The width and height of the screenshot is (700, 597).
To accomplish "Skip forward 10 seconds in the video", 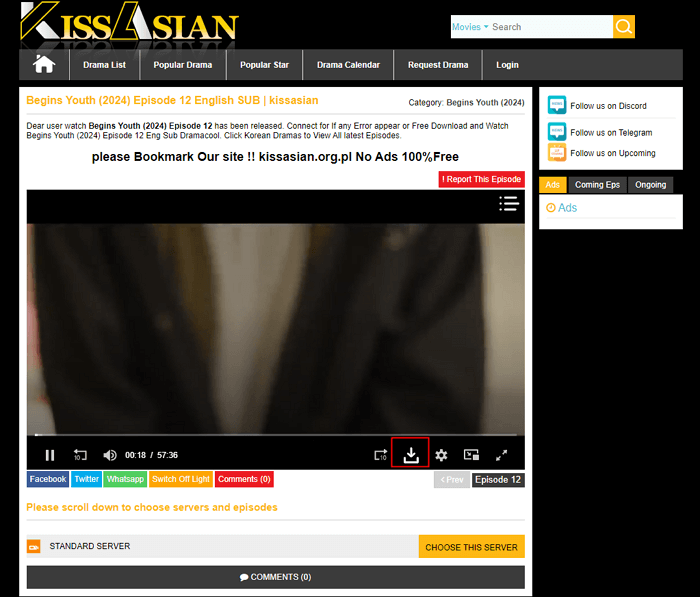I will point(380,455).
